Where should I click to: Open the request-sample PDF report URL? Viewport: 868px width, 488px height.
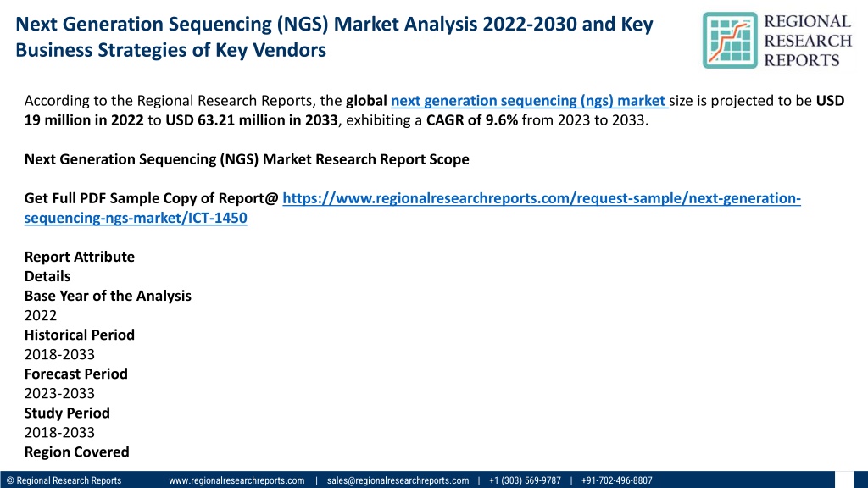(413, 208)
